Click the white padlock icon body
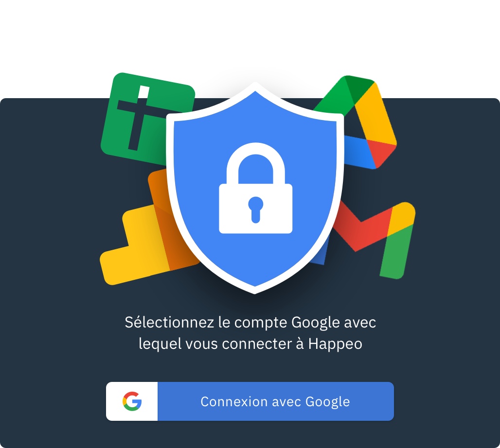 [x=255, y=208]
